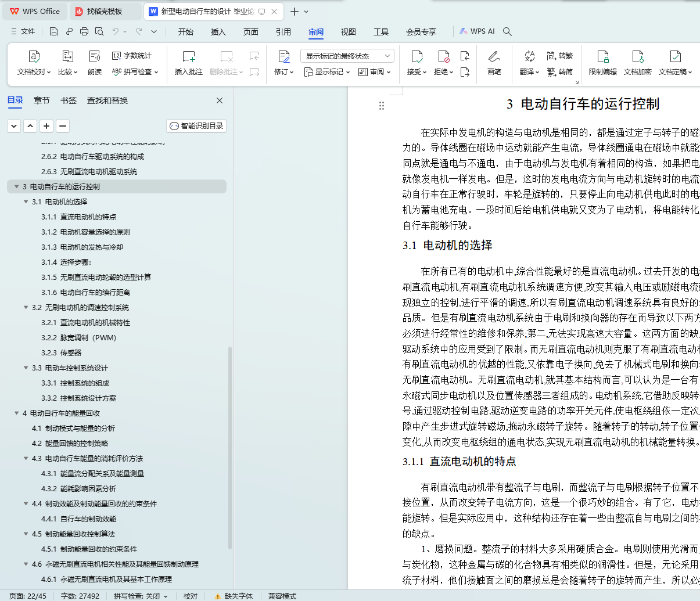The height and width of the screenshot is (601, 700).
Task: Open 文档校对 document proofreading tool
Action: 34,63
